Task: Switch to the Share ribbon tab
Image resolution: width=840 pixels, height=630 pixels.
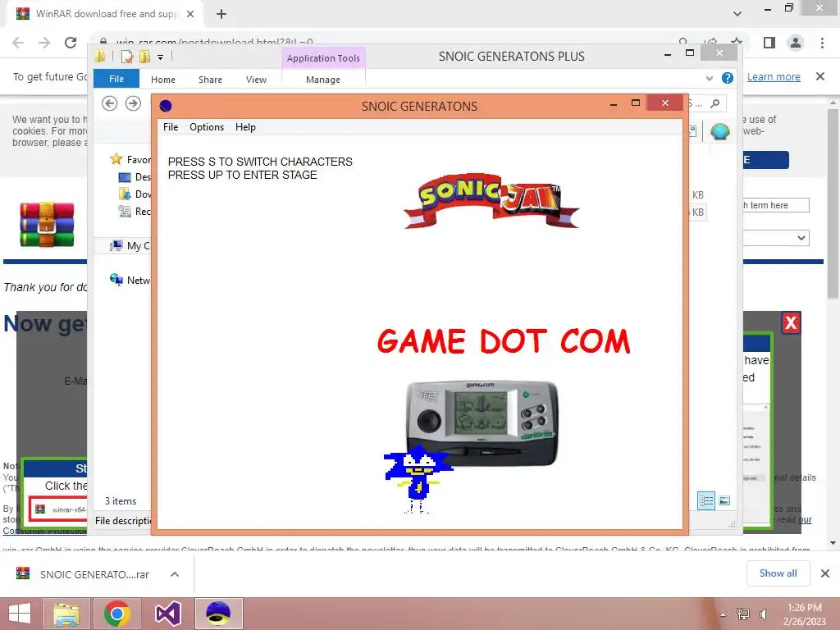Action: (210, 80)
